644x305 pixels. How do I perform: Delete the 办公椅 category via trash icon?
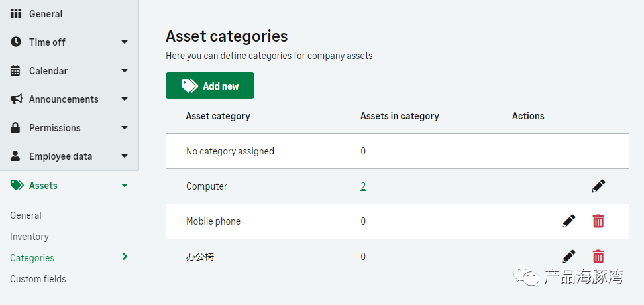598,257
